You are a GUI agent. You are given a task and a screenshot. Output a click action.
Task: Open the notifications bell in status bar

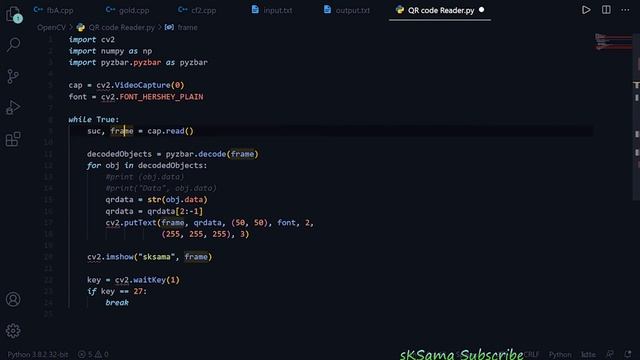pyautogui.click(x=628, y=354)
